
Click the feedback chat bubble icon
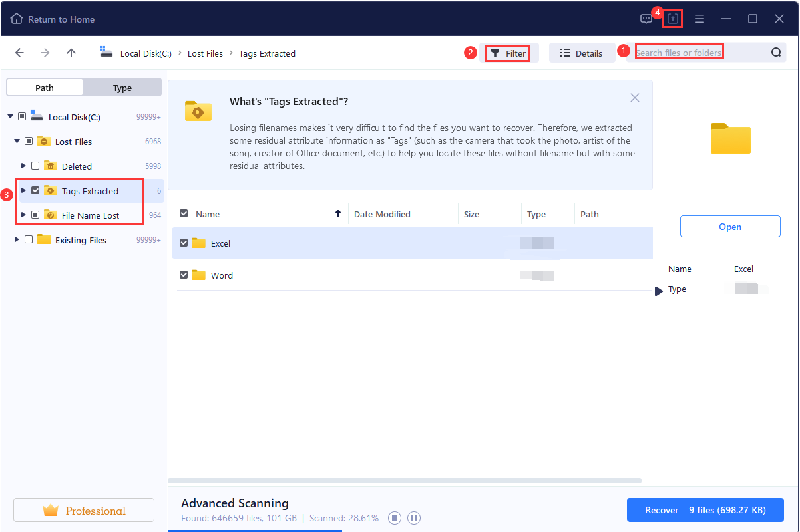point(646,19)
